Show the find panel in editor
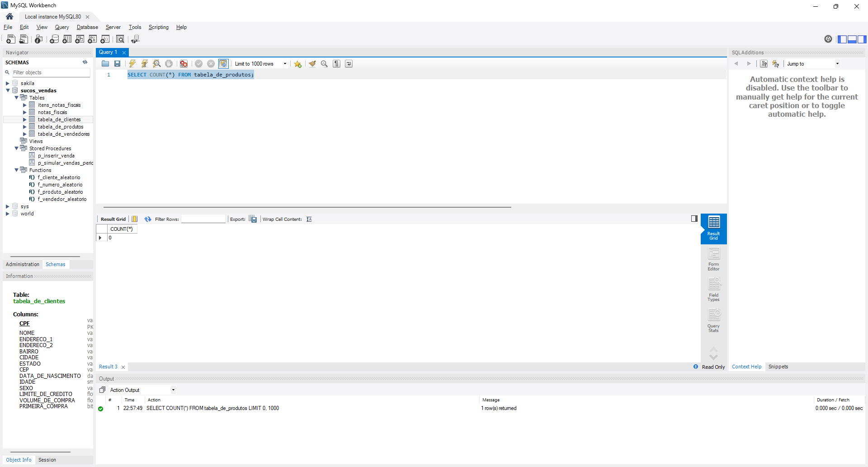868x467 pixels. tap(324, 64)
